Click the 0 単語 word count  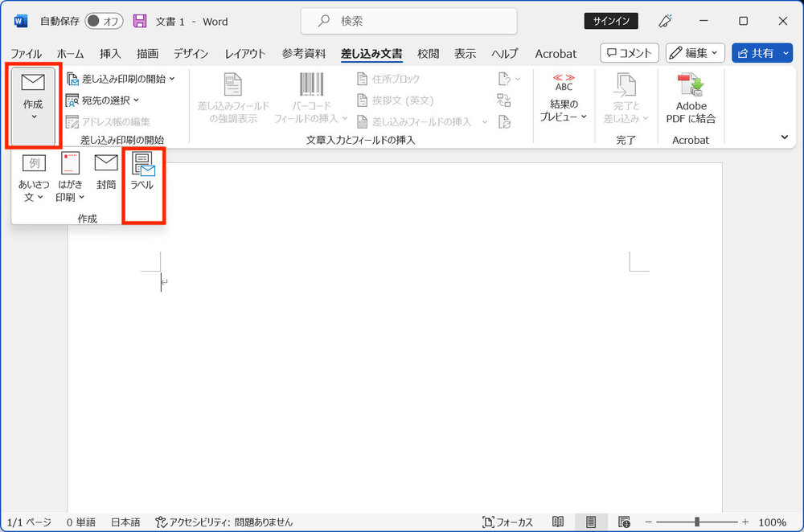pos(81,522)
